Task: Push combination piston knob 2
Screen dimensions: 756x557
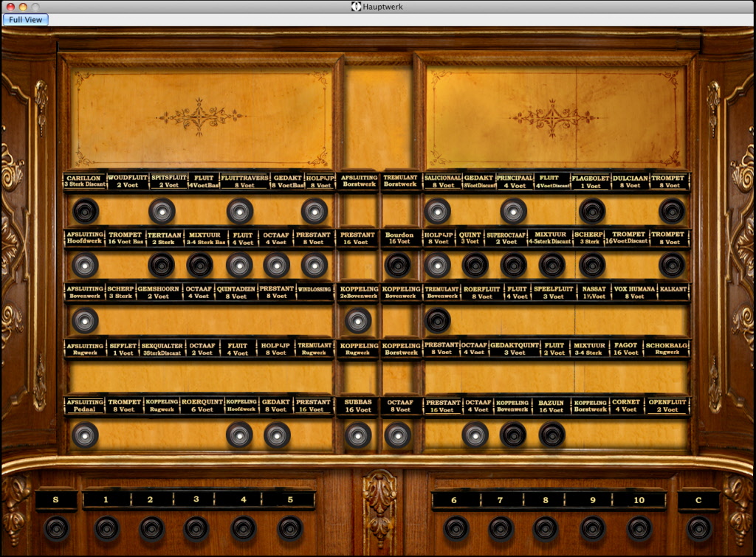Action: click(151, 528)
